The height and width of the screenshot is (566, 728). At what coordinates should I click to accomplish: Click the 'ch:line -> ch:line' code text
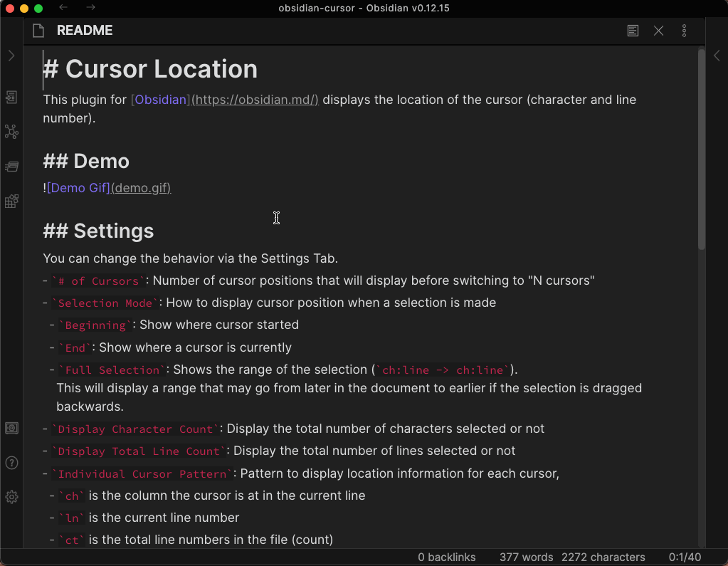pyautogui.click(x=443, y=370)
